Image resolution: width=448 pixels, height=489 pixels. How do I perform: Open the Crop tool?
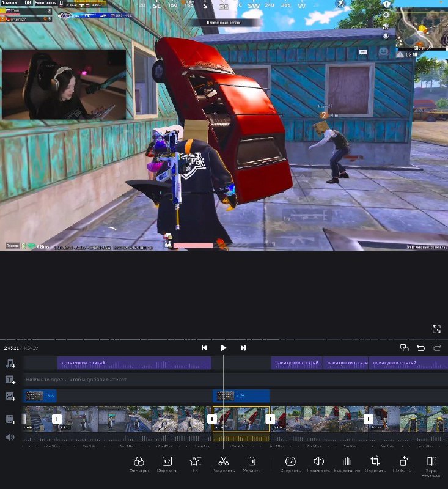pyautogui.click(x=375, y=462)
